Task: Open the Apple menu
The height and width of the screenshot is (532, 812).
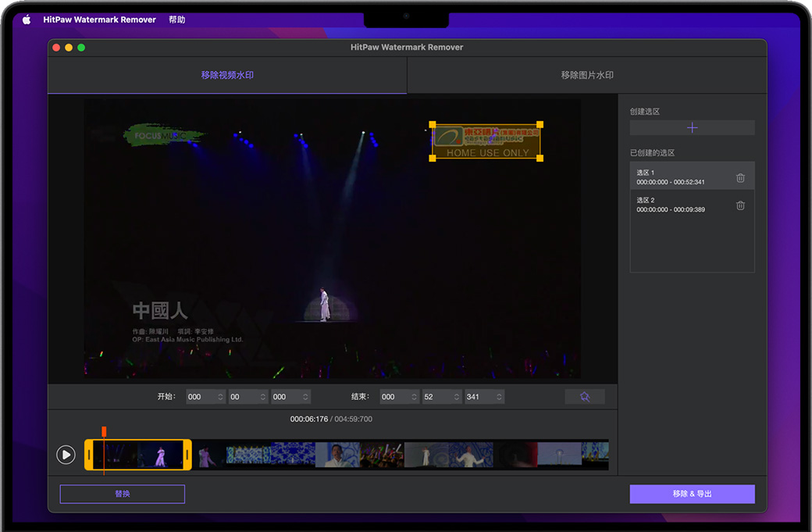Action: coord(26,20)
